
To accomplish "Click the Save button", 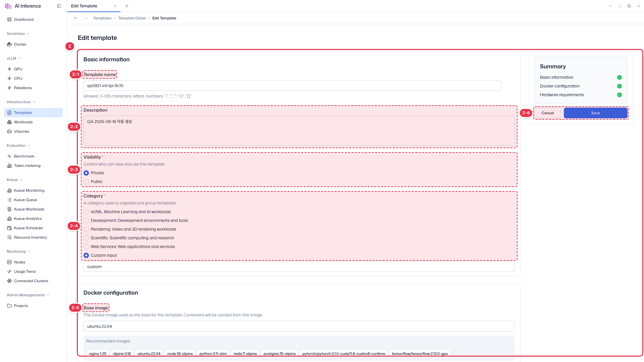I will point(595,113).
